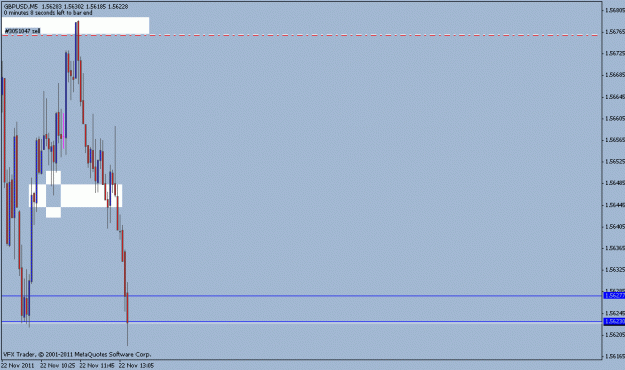Select the red dashed order level line
The height and width of the screenshot is (370, 625).
(301, 35)
